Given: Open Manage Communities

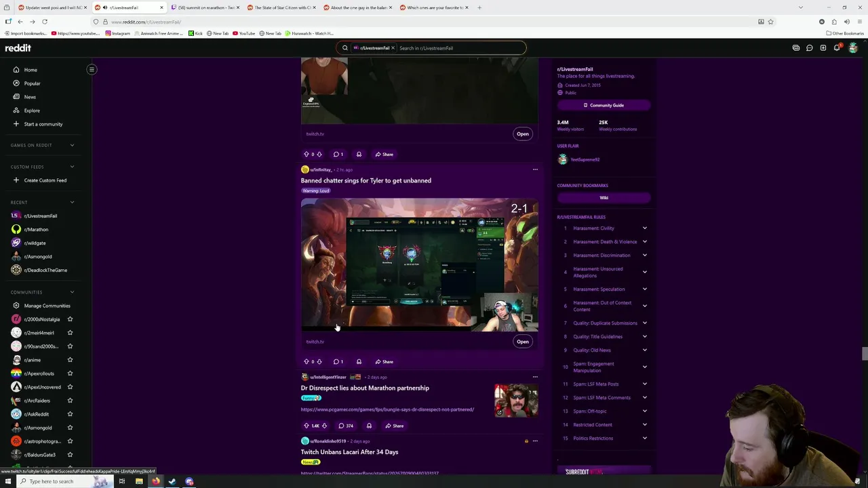Looking at the screenshot, I should (47, 306).
